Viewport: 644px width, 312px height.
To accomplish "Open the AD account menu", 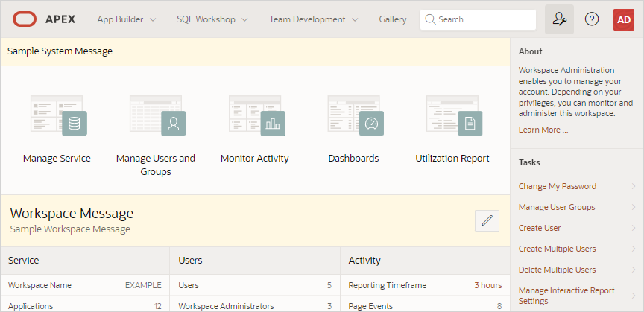I will point(624,19).
